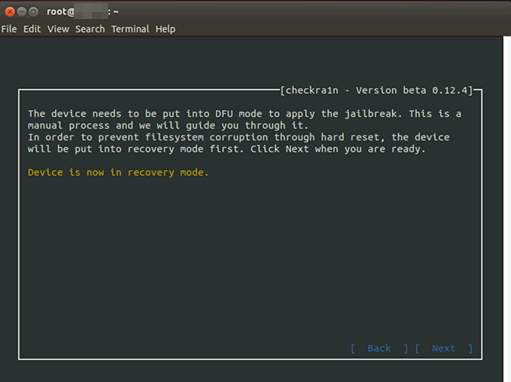Click the line starting 'will be put into recovery mode'
511x382 pixels.
coord(227,149)
